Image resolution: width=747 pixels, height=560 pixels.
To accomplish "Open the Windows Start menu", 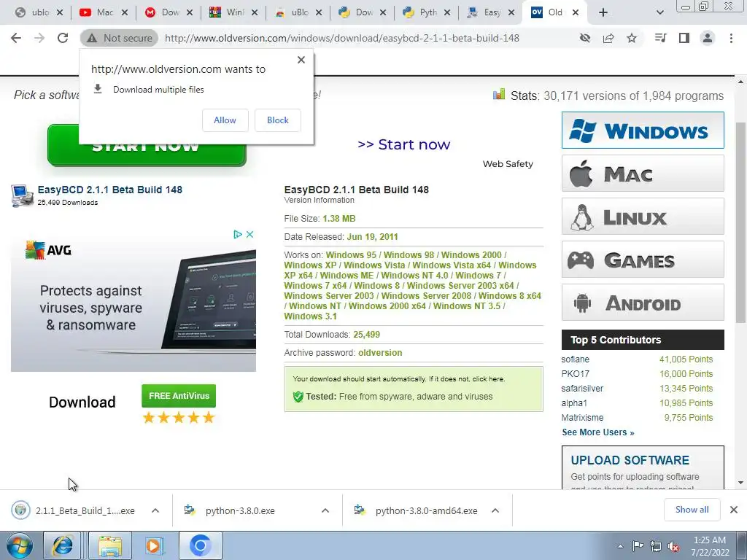I will (20, 545).
